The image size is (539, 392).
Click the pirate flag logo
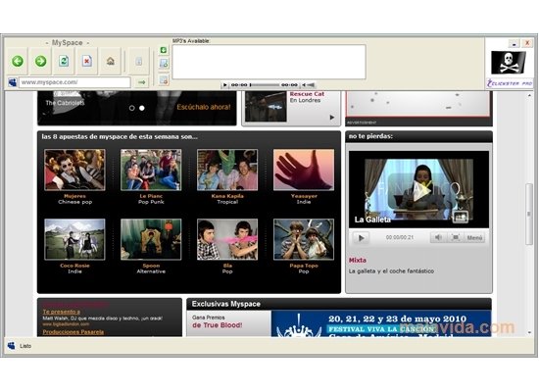pos(509,63)
